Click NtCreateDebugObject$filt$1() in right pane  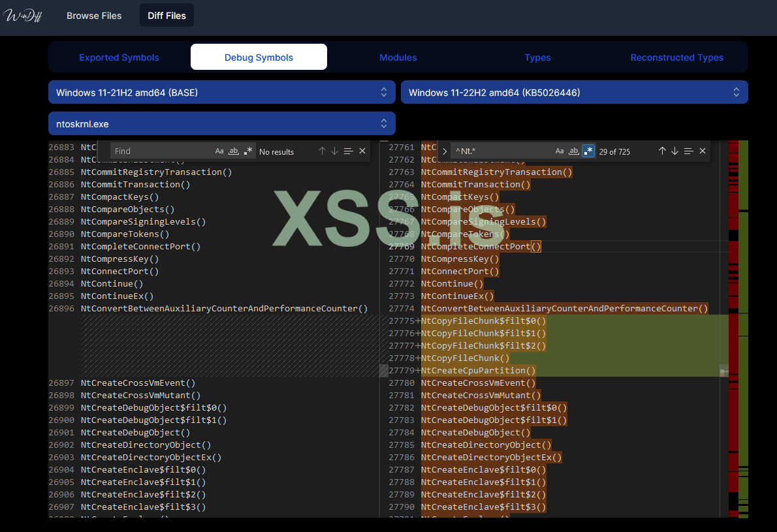pos(494,420)
